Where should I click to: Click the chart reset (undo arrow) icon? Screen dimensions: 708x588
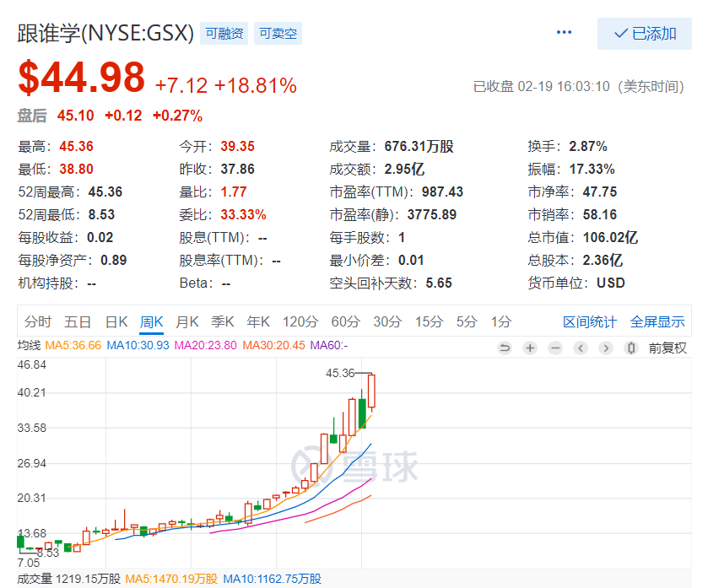505,348
